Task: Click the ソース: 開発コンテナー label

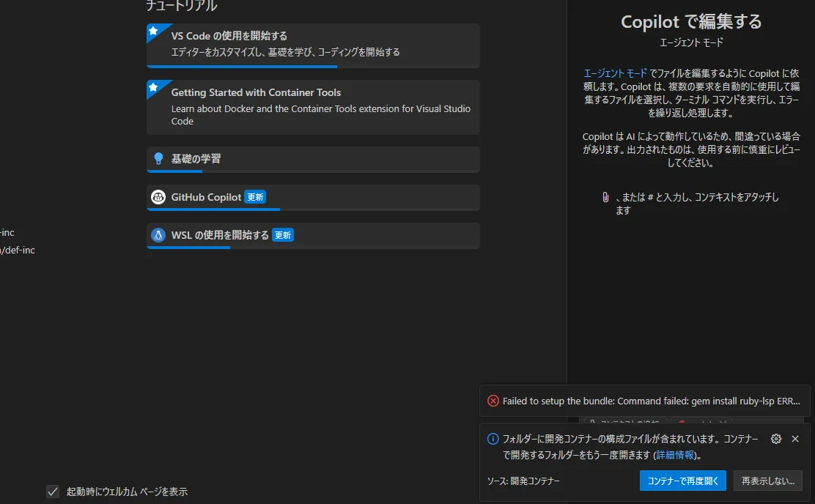Action: [x=523, y=481]
